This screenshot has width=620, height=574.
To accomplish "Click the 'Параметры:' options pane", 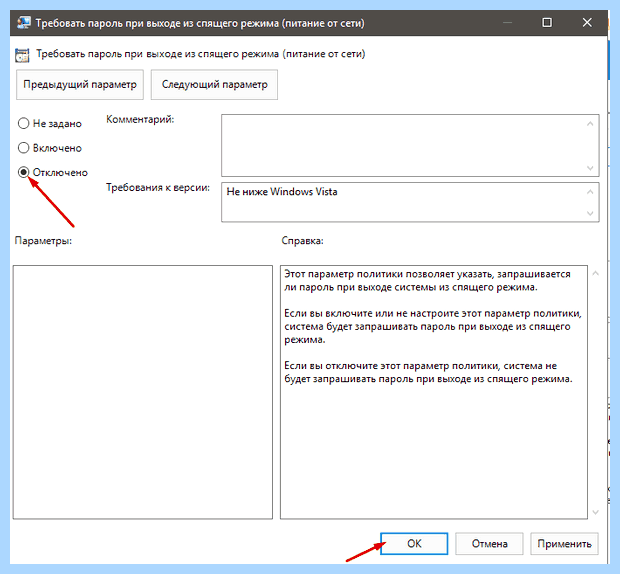I will (x=143, y=392).
